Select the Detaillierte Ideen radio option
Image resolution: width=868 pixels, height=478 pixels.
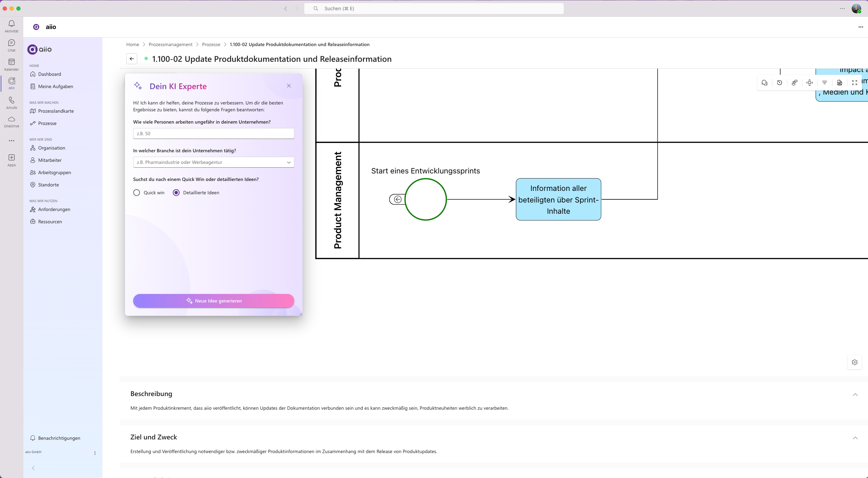pos(176,193)
